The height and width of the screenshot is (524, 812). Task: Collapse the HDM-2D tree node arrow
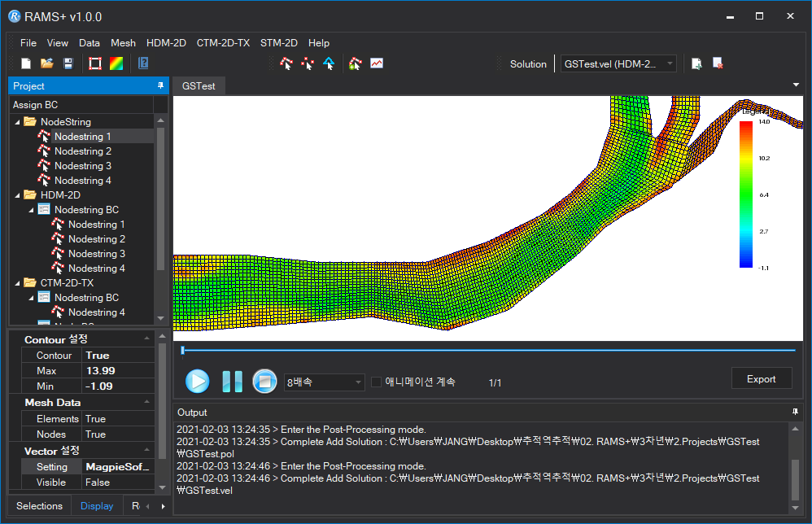(18, 196)
